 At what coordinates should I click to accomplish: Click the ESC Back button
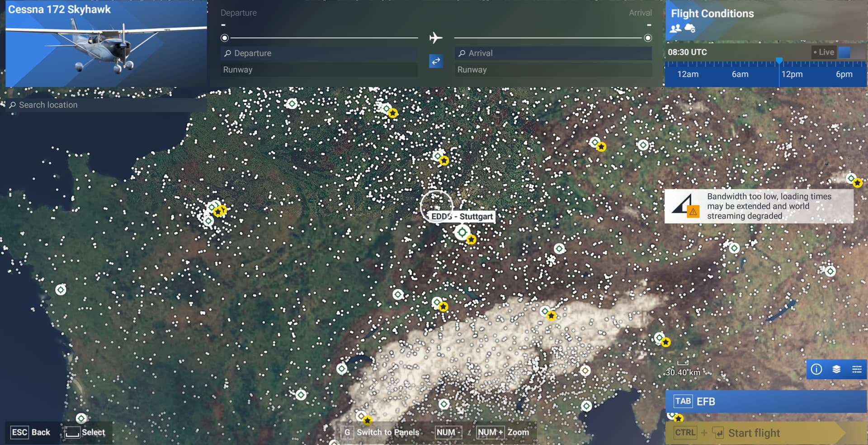tap(29, 432)
